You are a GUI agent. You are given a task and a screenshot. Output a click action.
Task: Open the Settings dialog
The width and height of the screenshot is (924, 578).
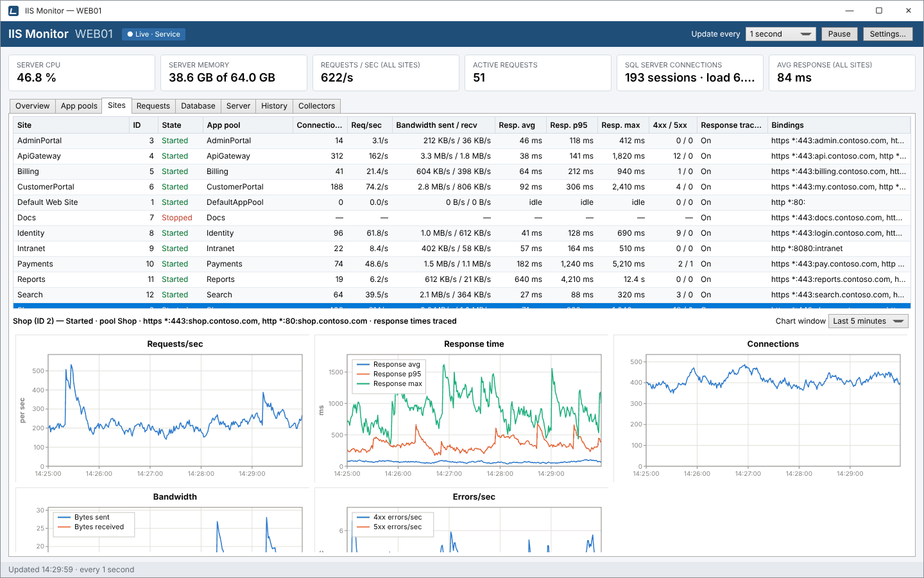pyautogui.click(x=887, y=34)
